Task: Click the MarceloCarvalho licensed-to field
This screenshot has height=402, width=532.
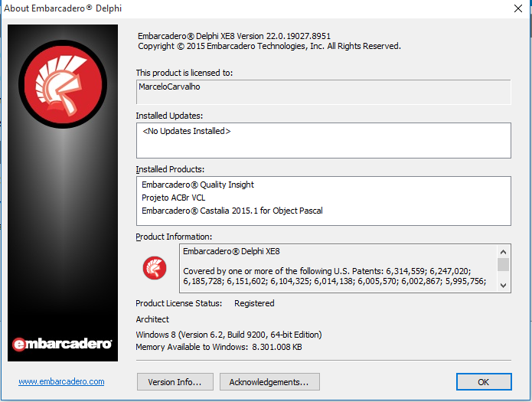Action: [x=323, y=92]
